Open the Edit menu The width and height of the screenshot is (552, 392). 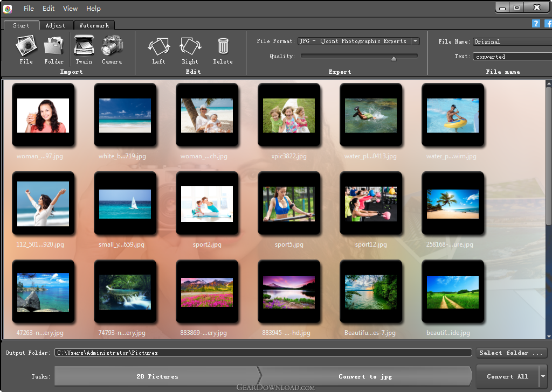[49, 9]
